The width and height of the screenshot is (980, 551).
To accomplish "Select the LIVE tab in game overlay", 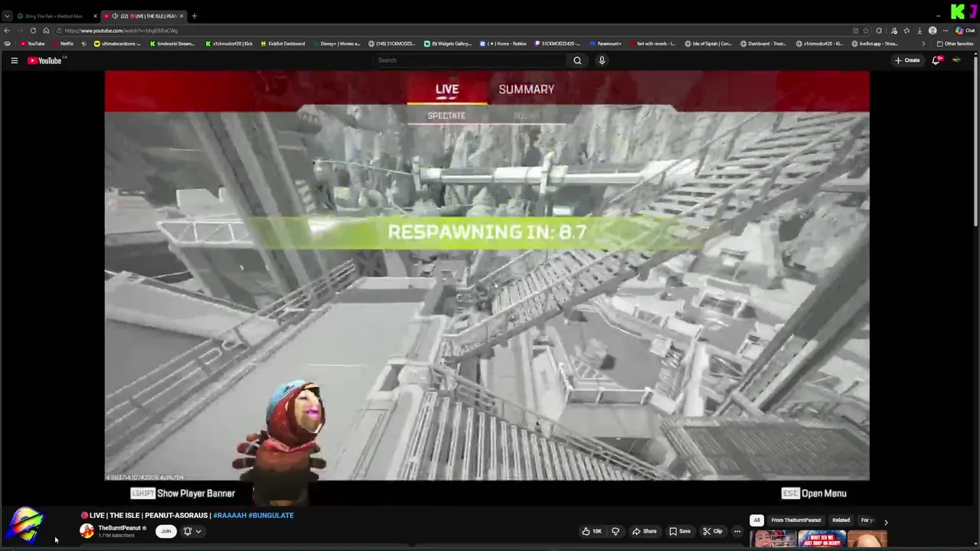I will point(447,90).
